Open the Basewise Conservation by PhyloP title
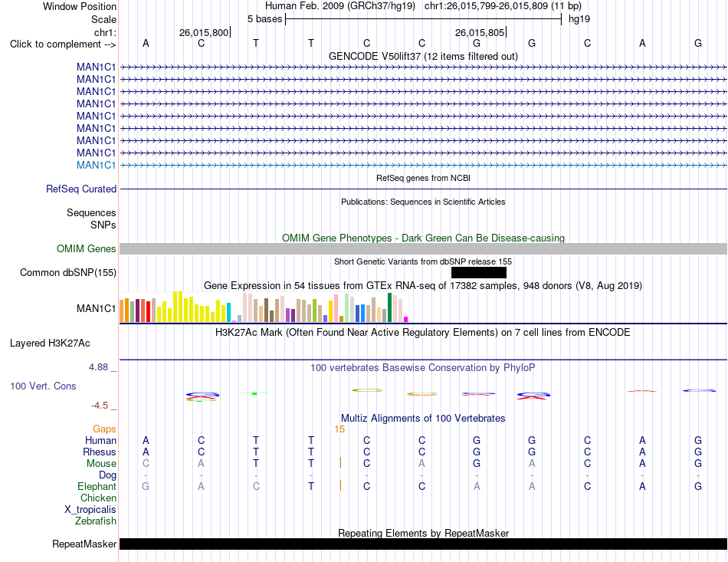728x562 pixels. click(423, 368)
